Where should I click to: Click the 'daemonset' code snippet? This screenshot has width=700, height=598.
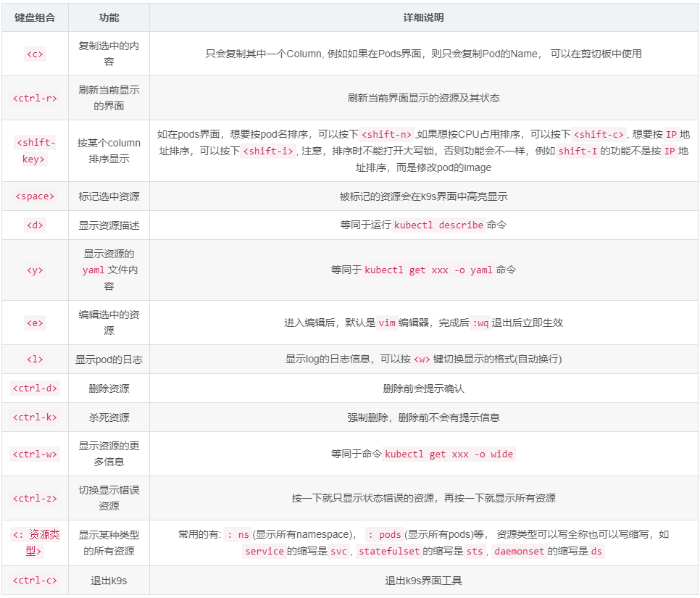coord(519,551)
